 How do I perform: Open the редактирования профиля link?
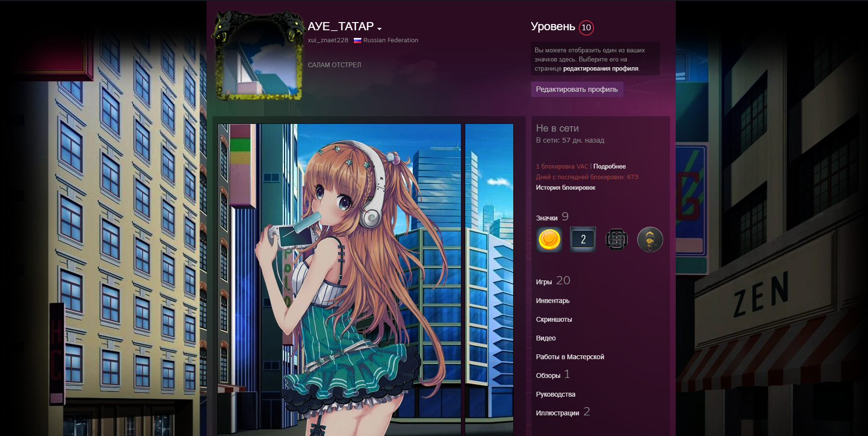tap(600, 69)
